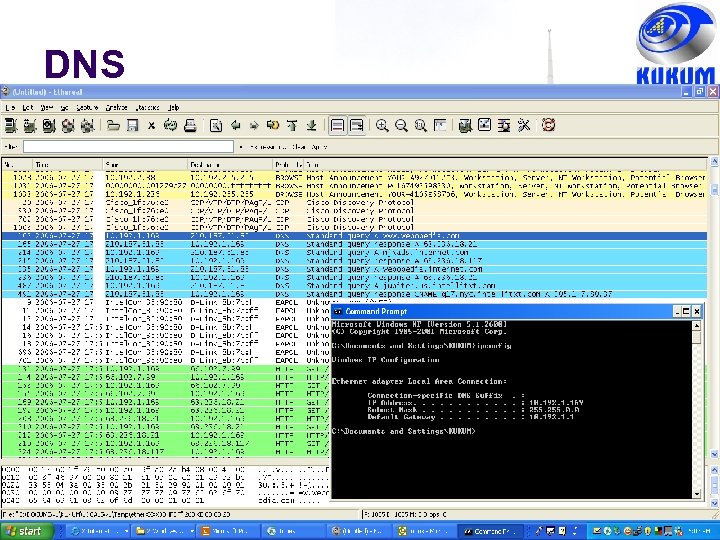Open the View menu
Image resolution: width=720 pixels, height=540 pixels.
click(46, 107)
